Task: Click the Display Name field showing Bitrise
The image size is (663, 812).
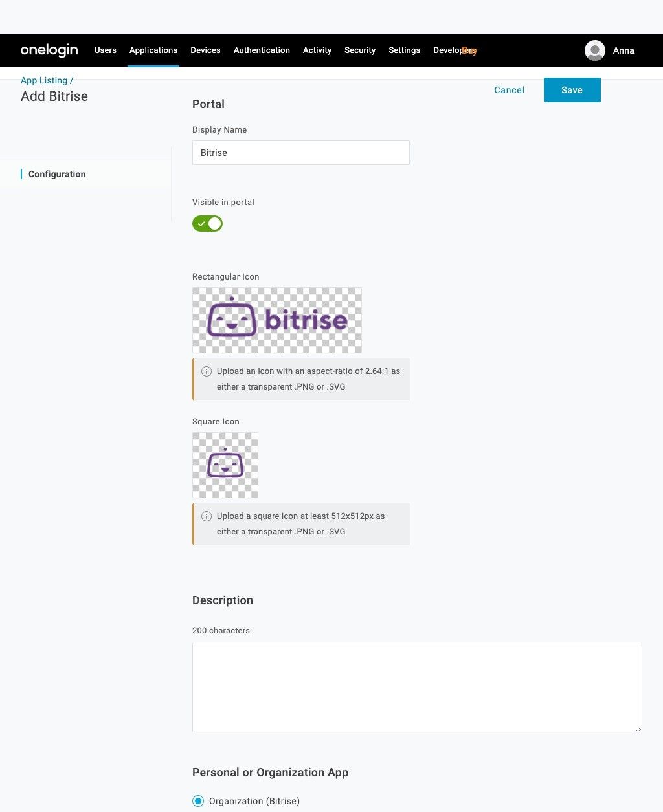Action: point(300,153)
